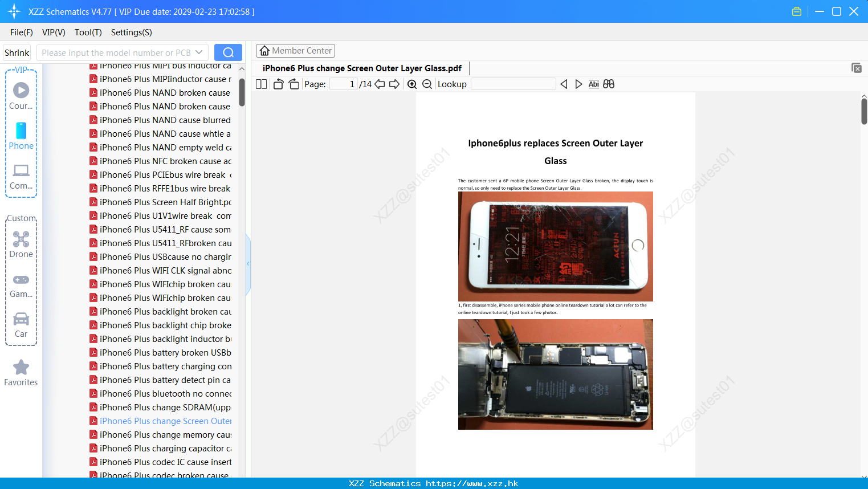Open File menu
868x489 pixels.
(x=22, y=32)
